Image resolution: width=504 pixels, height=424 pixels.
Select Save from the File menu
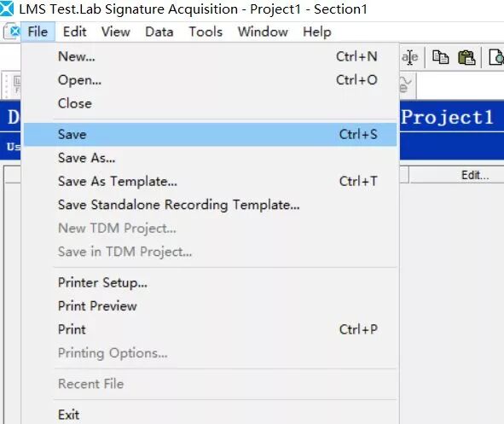click(211, 135)
